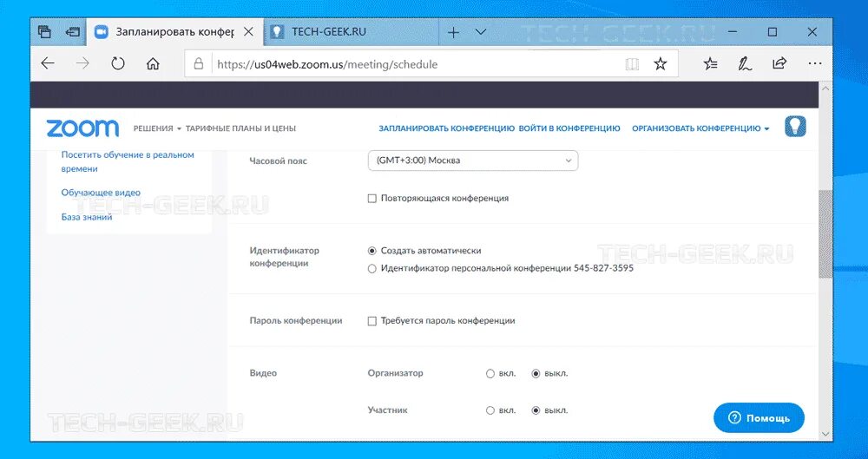This screenshot has width=868, height=459.
Task: Add page to favorites star icon
Action: (660, 64)
